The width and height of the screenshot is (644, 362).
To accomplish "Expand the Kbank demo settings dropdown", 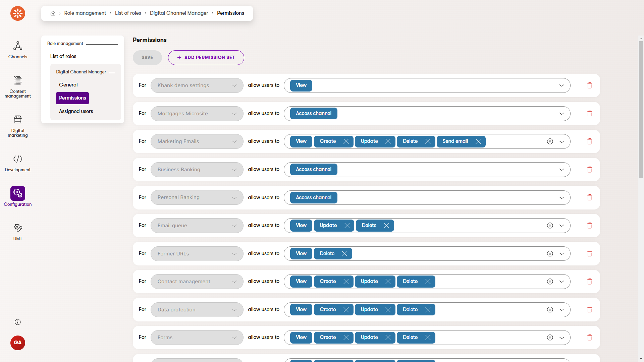I will 234,85.
